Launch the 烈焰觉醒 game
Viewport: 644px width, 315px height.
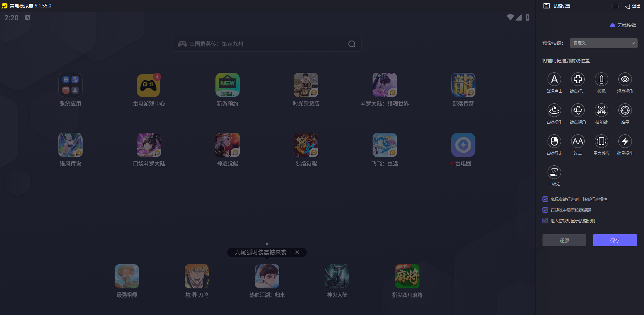click(306, 145)
